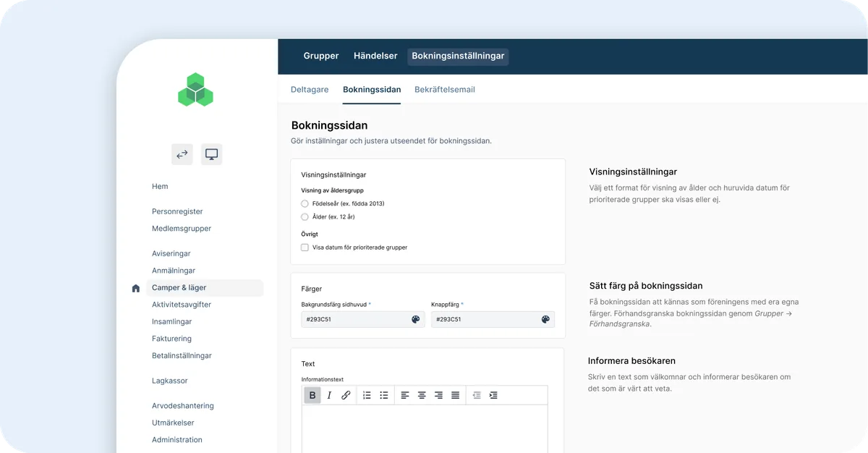Open Anmälningar in sidebar

[174, 271]
